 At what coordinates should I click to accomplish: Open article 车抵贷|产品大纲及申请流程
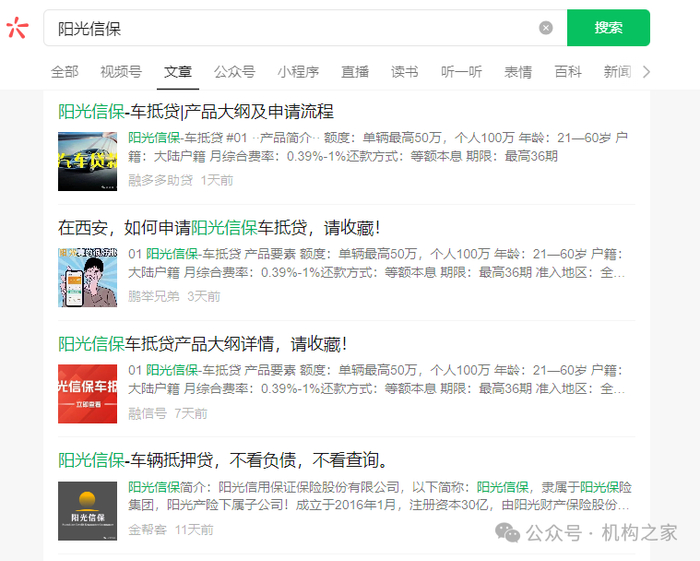click(196, 112)
